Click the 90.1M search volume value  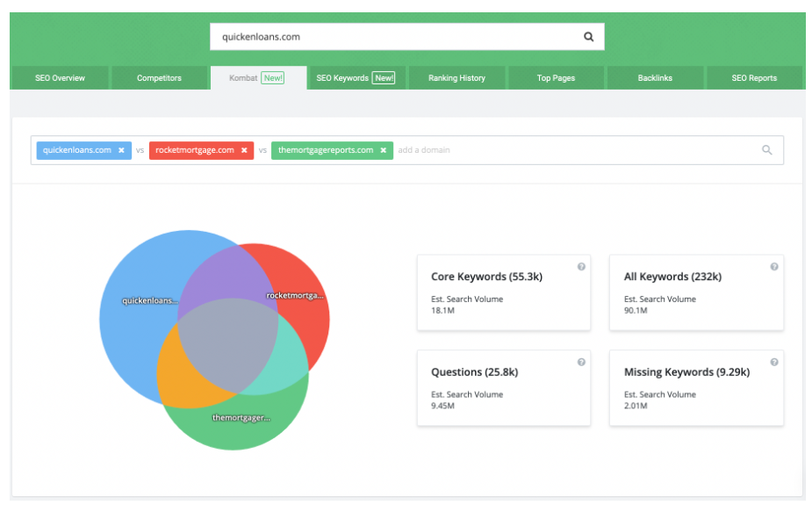(636, 310)
